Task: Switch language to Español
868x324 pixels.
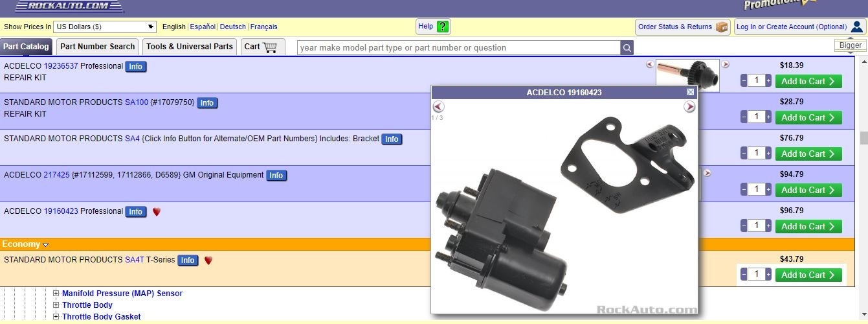Action: [x=203, y=27]
